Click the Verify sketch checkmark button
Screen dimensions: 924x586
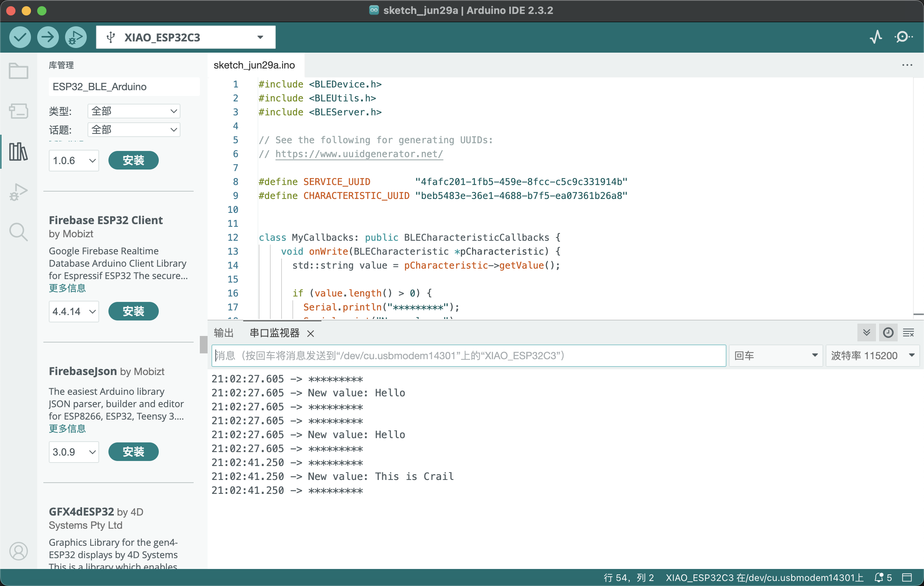[x=20, y=37]
